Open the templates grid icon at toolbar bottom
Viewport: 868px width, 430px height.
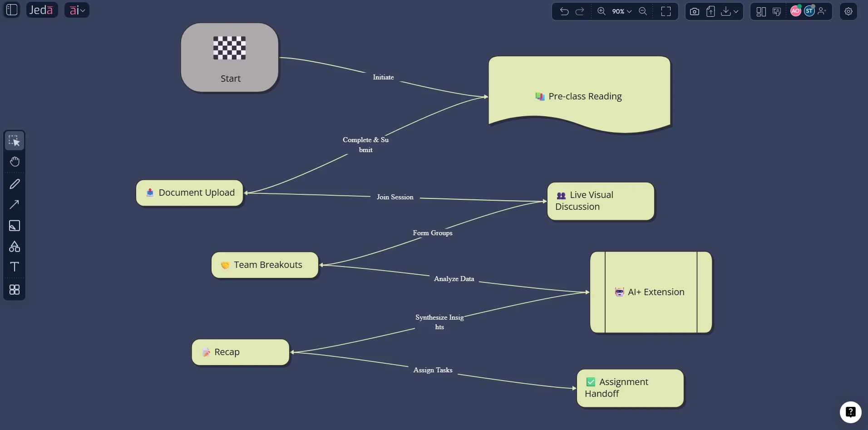[15, 290]
